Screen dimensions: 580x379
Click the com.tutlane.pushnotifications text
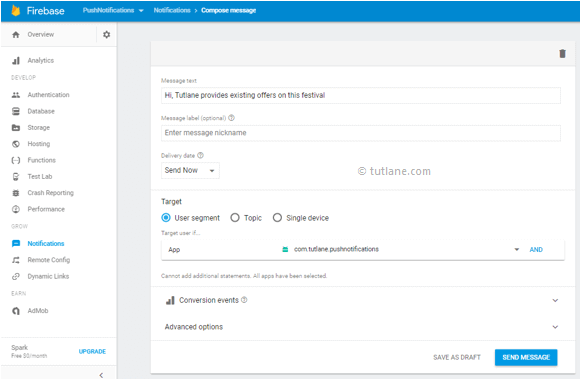click(336, 249)
